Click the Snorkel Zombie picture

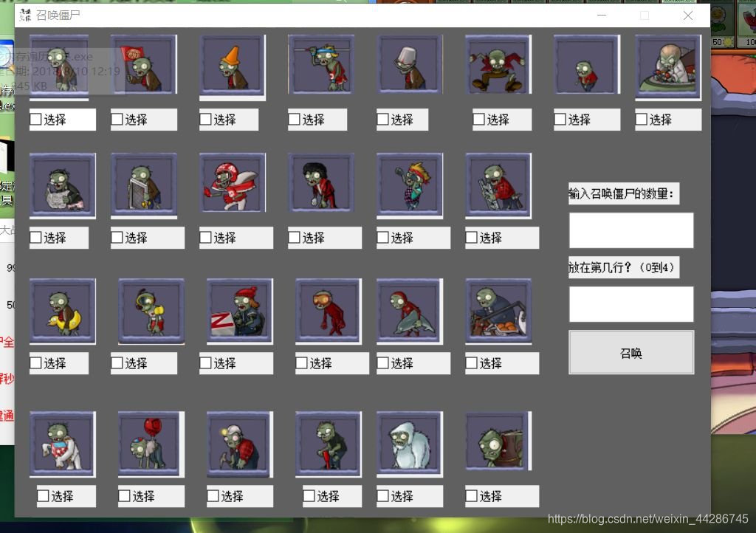point(151,310)
